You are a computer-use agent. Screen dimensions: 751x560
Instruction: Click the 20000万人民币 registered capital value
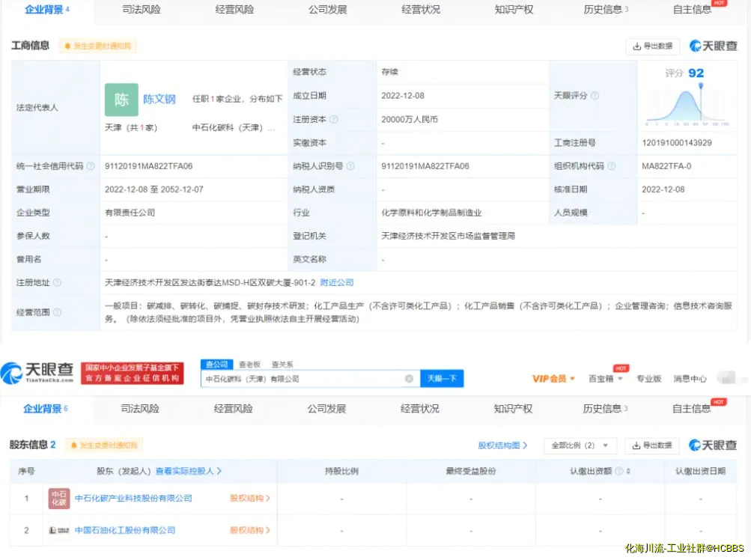(410, 119)
